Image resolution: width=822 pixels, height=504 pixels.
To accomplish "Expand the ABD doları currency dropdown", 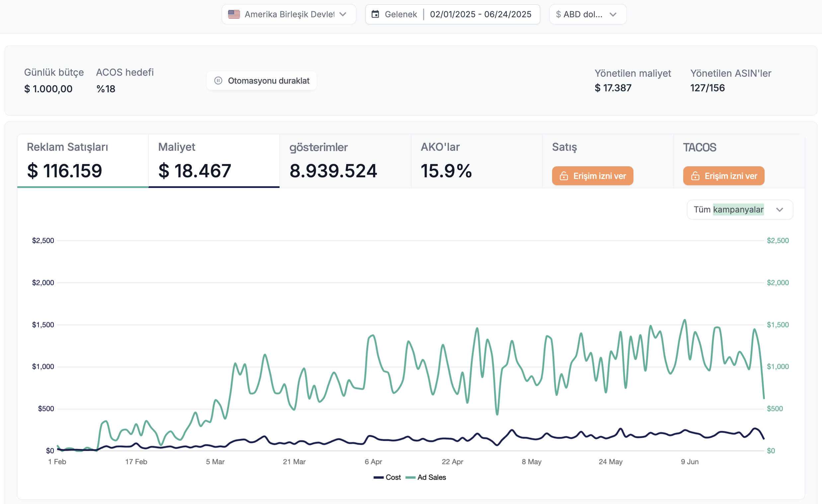I will point(588,14).
